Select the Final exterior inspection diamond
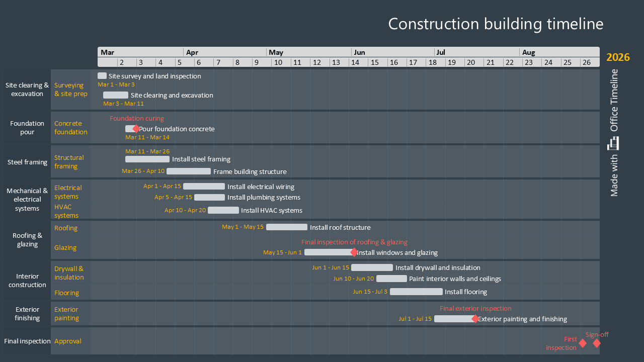Viewport: 644px width, 362px height. coord(475,319)
